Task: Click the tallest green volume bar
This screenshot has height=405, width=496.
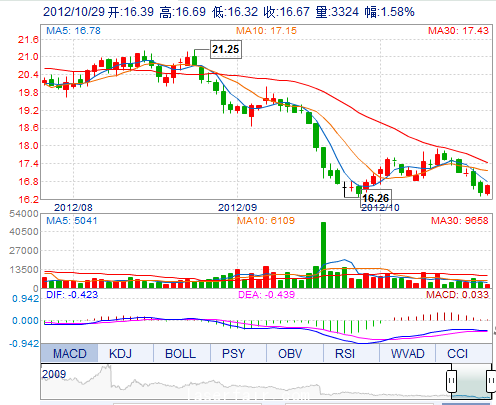Action: point(323,255)
